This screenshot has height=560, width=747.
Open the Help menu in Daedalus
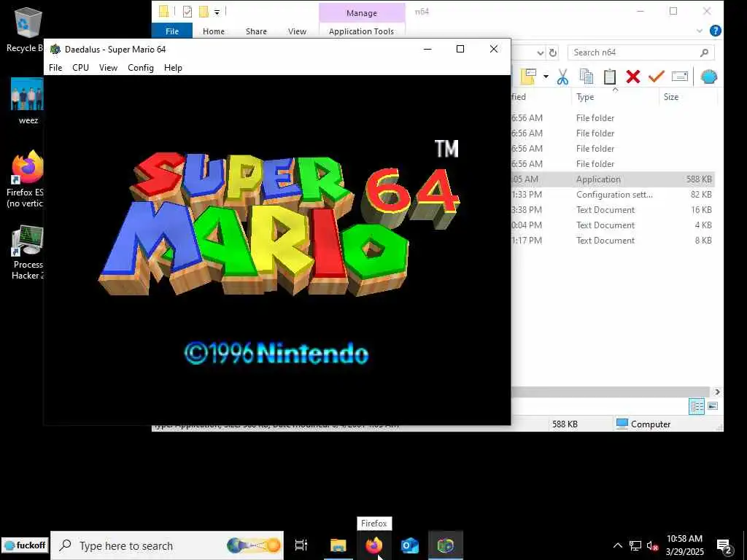point(173,68)
